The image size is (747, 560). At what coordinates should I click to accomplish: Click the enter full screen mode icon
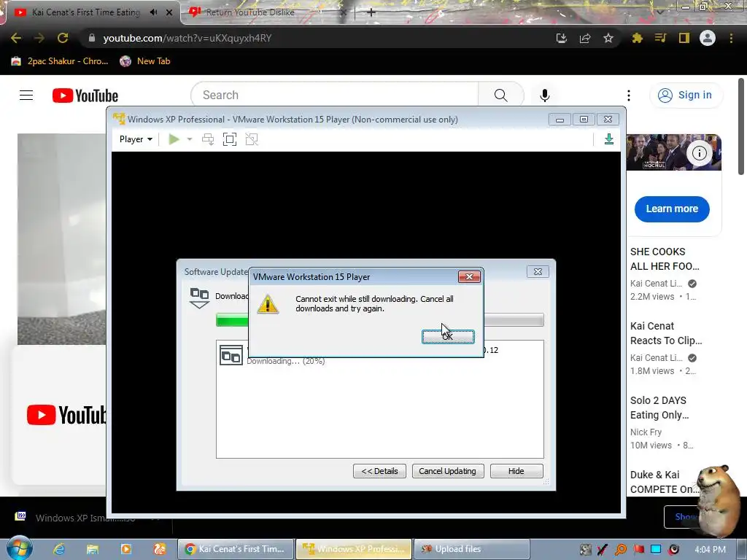(230, 139)
